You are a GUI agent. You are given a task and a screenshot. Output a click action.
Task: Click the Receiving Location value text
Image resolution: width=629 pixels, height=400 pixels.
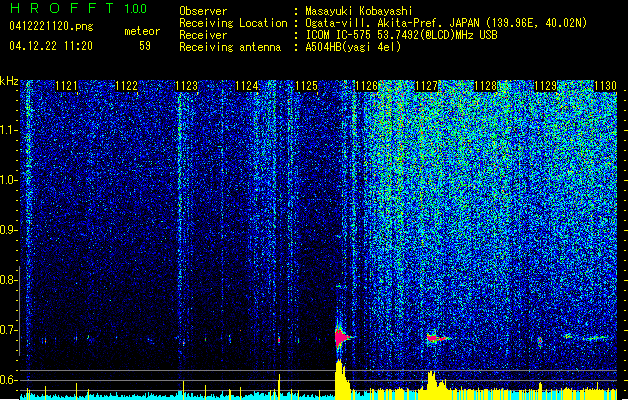pyautogui.click(x=446, y=23)
